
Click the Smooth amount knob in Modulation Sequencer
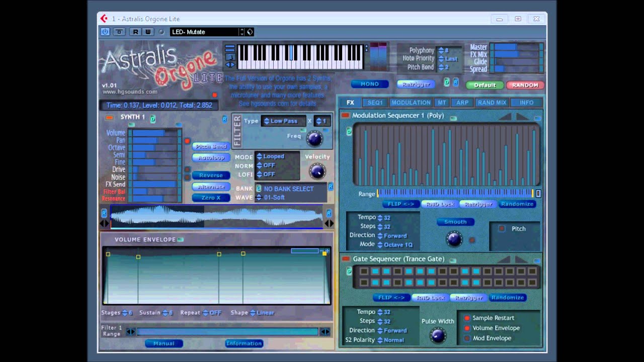click(454, 239)
